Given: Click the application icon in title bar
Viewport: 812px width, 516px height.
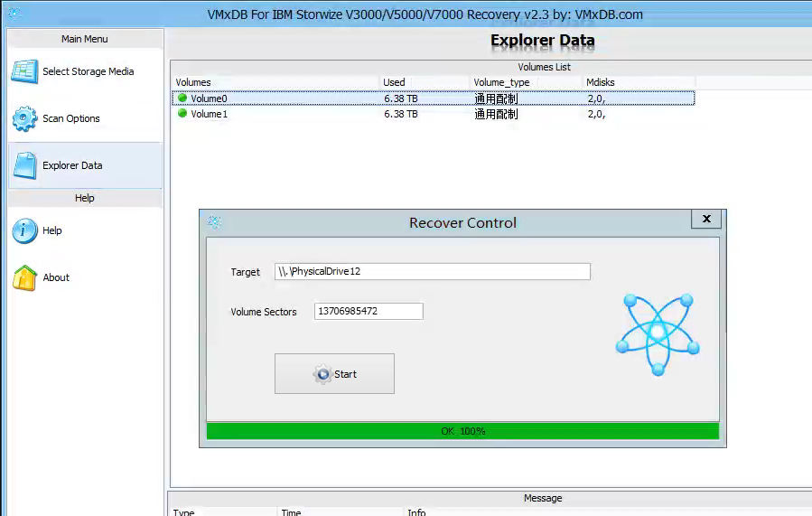Looking at the screenshot, I should coord(14,14).
